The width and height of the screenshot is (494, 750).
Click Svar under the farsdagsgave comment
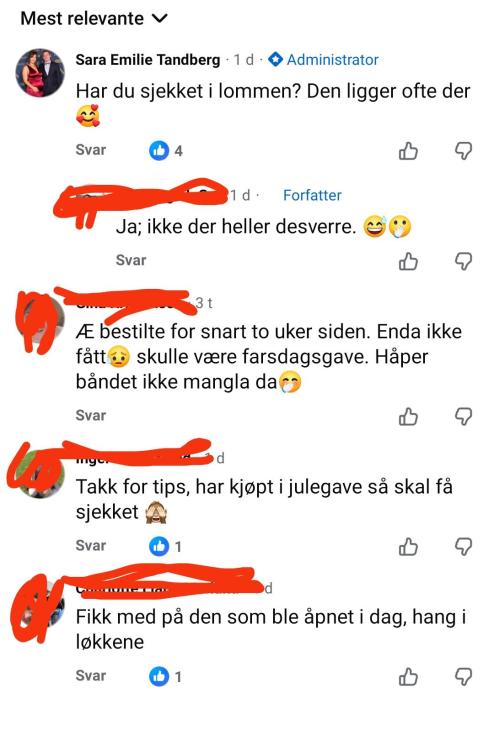(x=91, y=415)
